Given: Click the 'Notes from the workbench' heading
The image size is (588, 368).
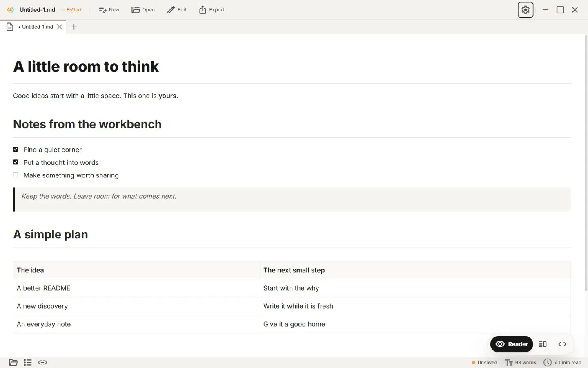Looking at the screenshot, I should tap(87, 124).
